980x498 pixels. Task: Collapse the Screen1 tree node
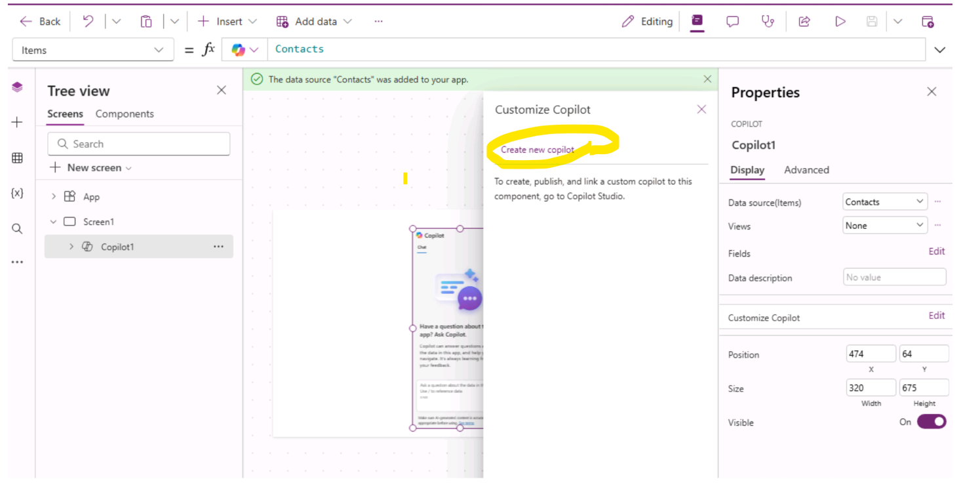(54, 222)
